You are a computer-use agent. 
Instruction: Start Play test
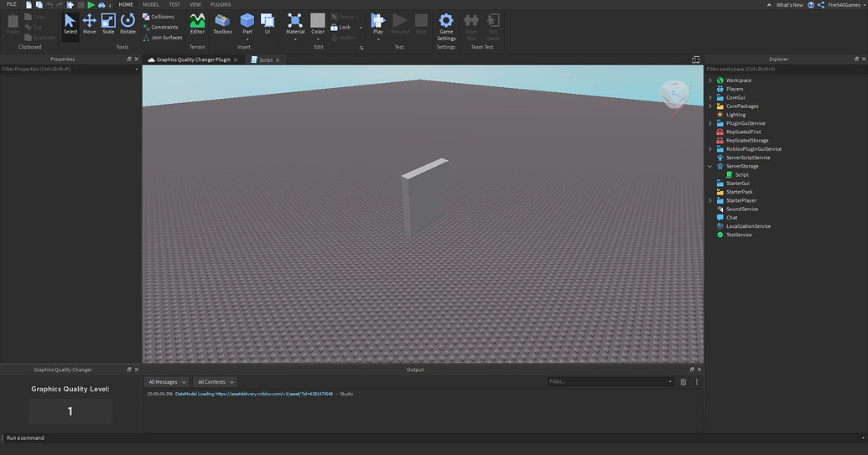pos(378,22)
